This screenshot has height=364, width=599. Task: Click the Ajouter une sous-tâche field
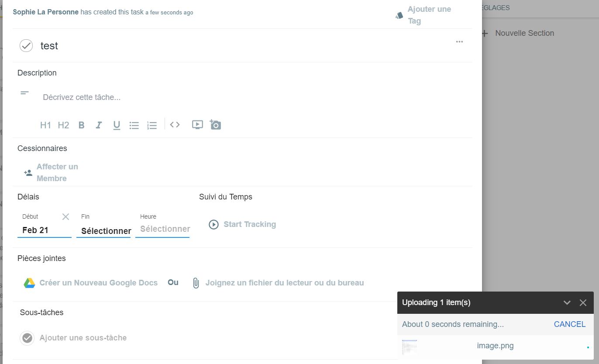(x=83, y=338)
